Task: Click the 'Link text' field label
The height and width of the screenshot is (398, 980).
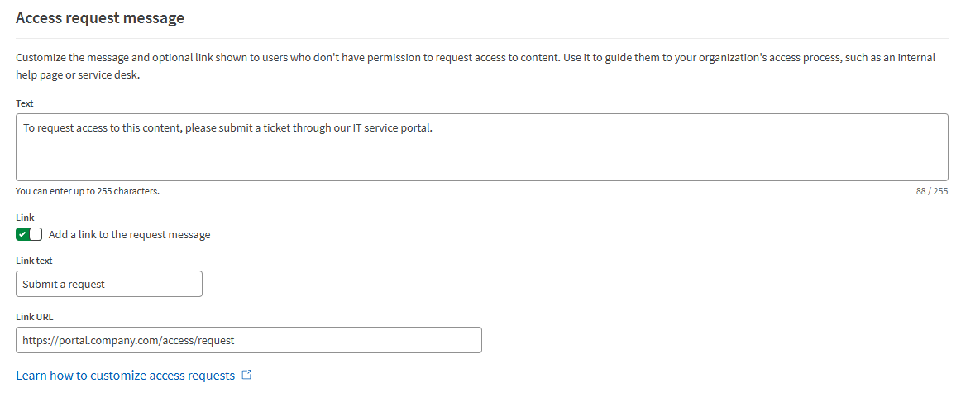Action: [x=34, y=261]
